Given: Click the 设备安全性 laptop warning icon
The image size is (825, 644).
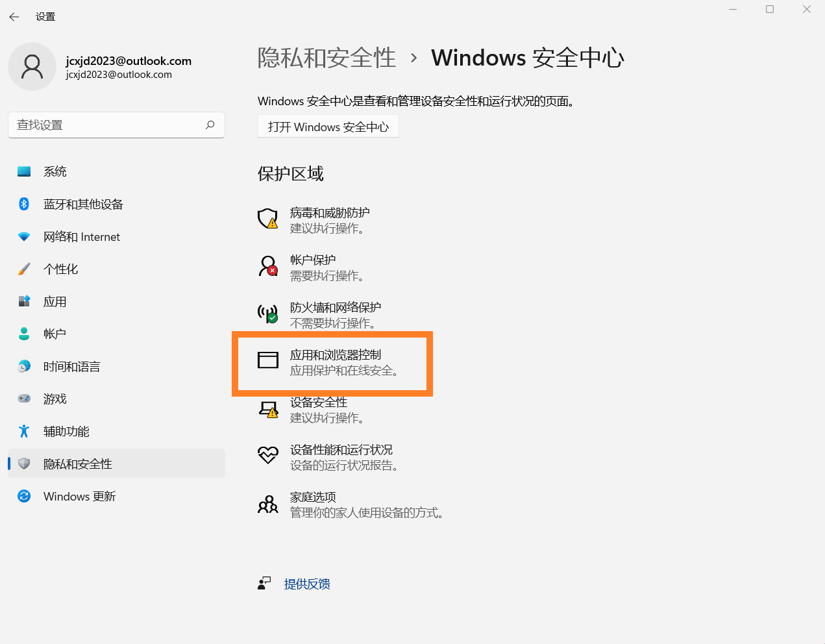Looking at the screenshot, I should coord(268,409).
